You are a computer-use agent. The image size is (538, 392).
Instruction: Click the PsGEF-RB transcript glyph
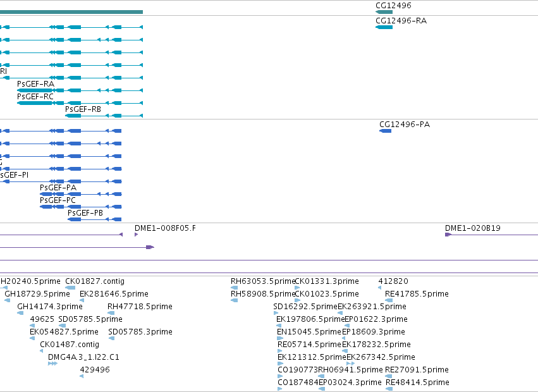coord(104,116)
